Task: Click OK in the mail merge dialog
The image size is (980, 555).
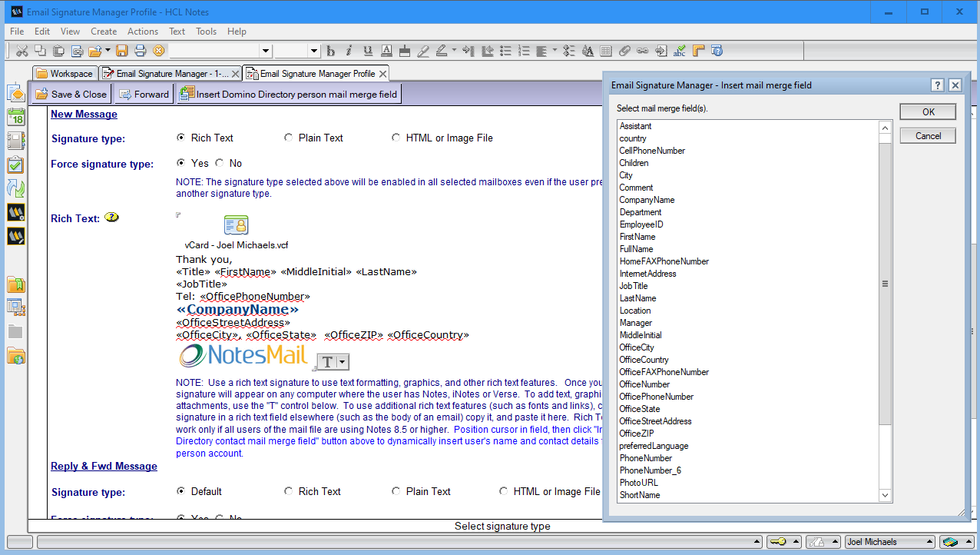Action: click(928, 112)
